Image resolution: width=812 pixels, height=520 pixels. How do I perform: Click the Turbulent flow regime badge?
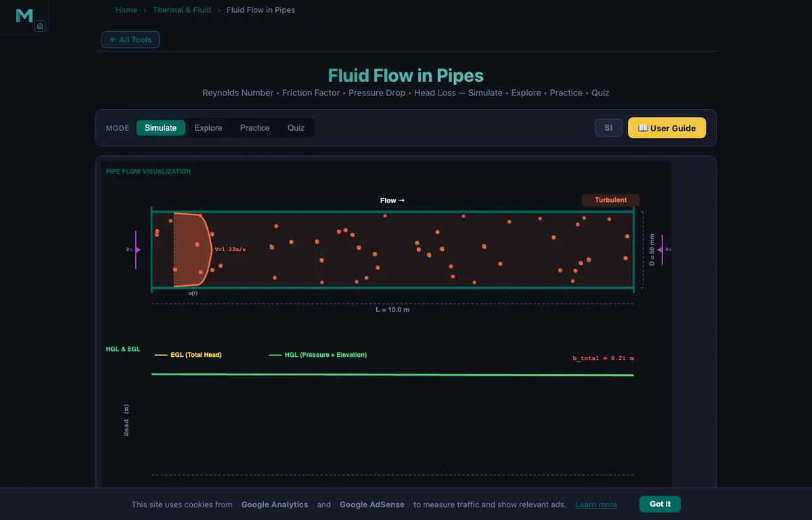click(610, 200)
